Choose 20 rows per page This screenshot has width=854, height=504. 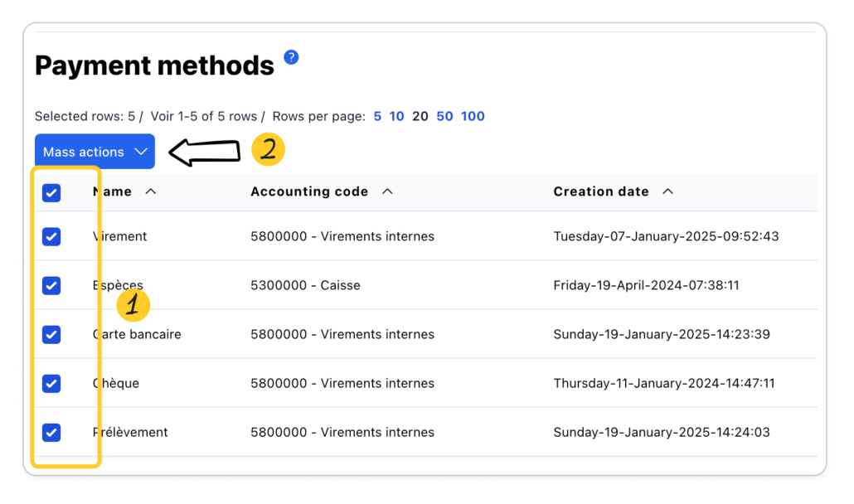click(420, 116)
